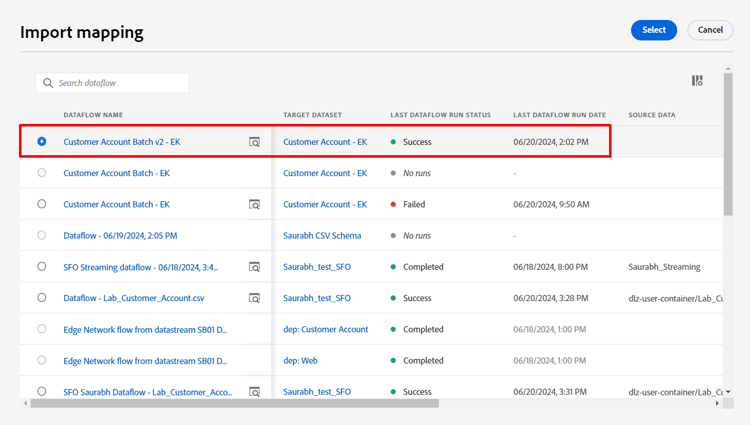Screen dimensions: 750x425
Task: Preview mapping for Dataflow - Lab_Customer_Account.csv
Action: tap(254, 298)
